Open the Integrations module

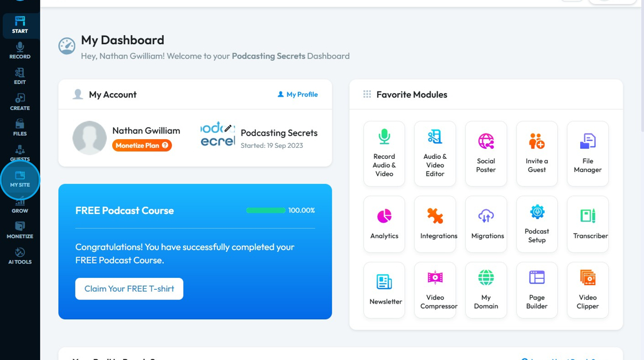(x=435, y=224)
